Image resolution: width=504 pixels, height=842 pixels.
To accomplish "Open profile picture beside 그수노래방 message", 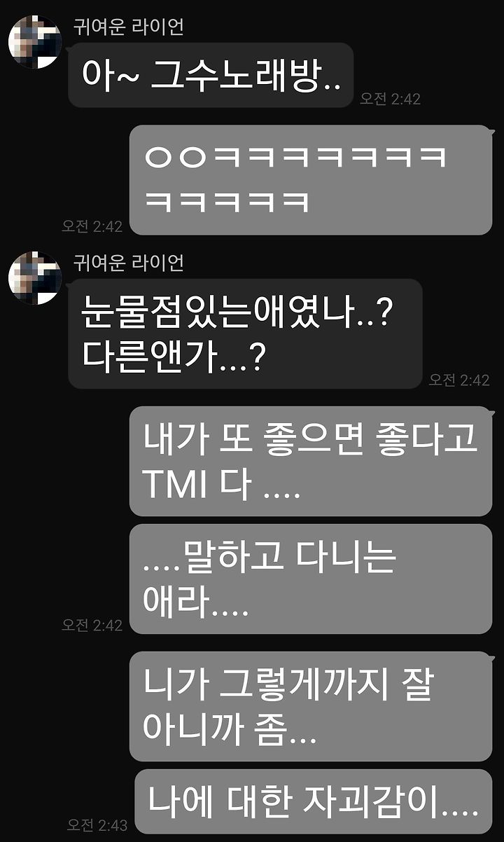I will pyautogui.click(x=35, y=41).
